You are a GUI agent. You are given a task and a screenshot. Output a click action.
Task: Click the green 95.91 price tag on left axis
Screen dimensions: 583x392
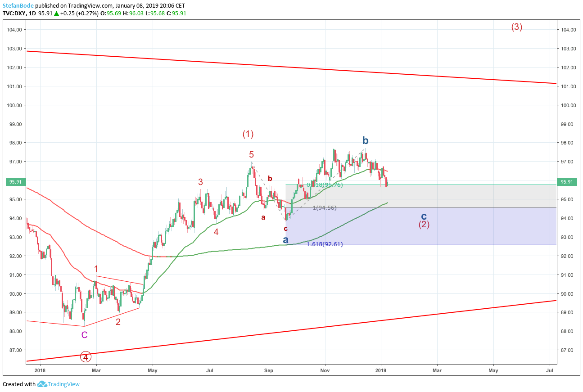pyautogui.click(x=15, y=182)
